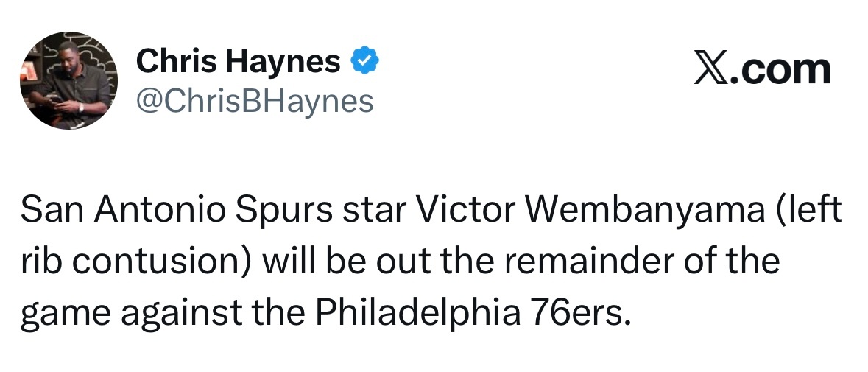Click the X logo glyph
This screenshot has width=868, height=372.
(x=708, y=69)
